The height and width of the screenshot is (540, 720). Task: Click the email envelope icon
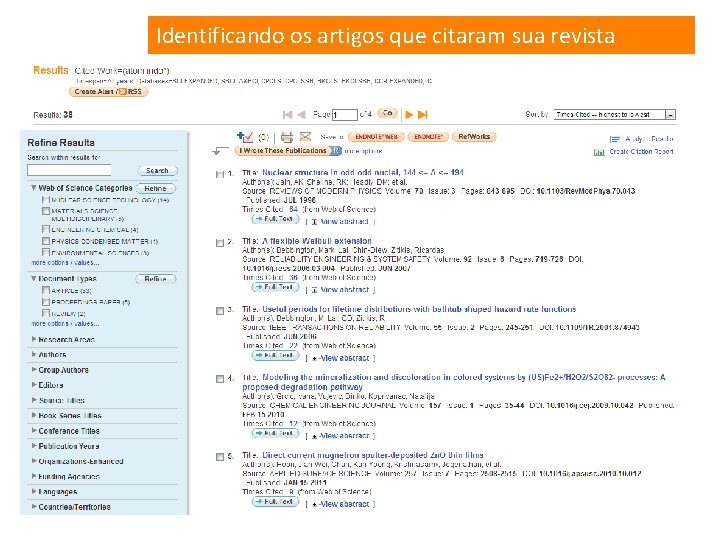[305, 136]
